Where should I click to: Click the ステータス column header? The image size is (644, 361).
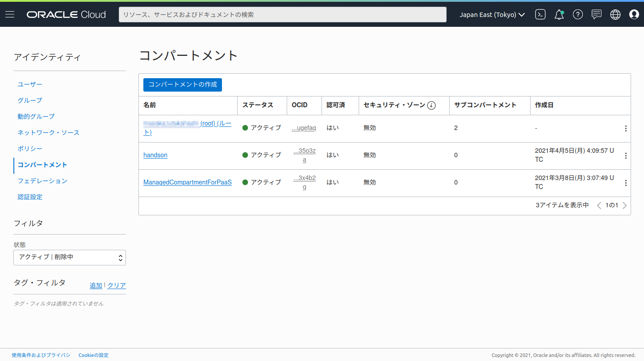[x=258, y=105]
